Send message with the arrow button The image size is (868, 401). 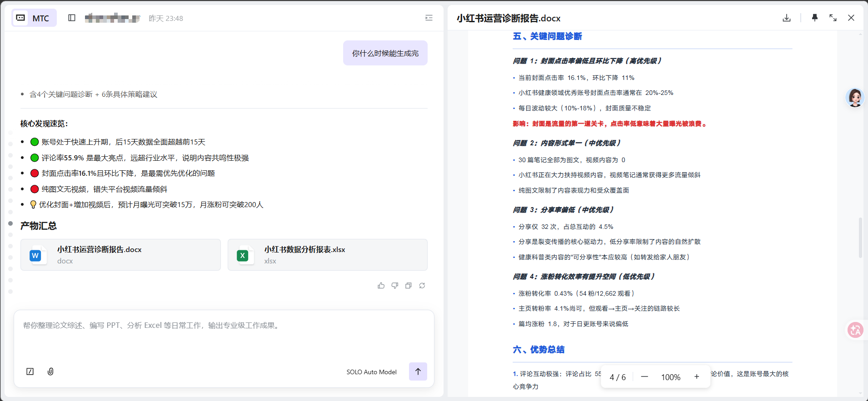coord(418,371)
